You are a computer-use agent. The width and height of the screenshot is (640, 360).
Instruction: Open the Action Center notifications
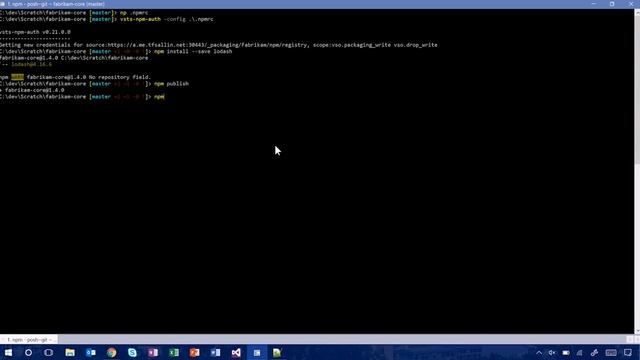pos(628,353)
